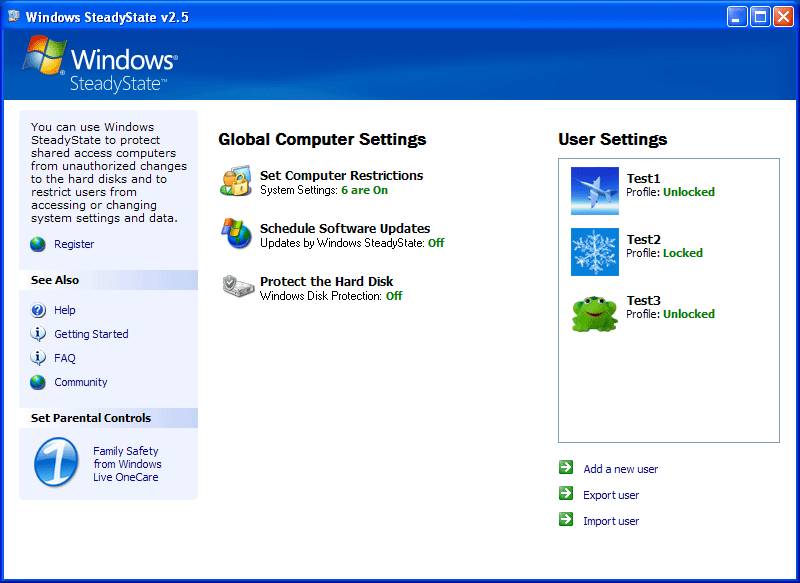Maximize the Windows SteadyState window

tap(760, 17)
